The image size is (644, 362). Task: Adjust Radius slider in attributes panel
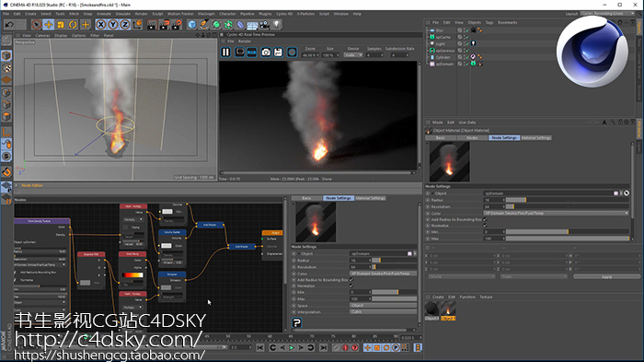click(x=567, y=200)
